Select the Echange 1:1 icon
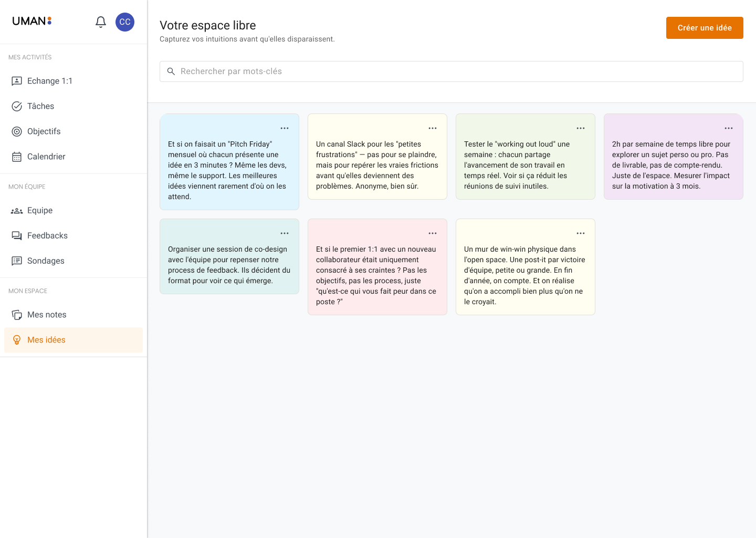Viewport: 756px width, 538px height. (x=16, y=80)
